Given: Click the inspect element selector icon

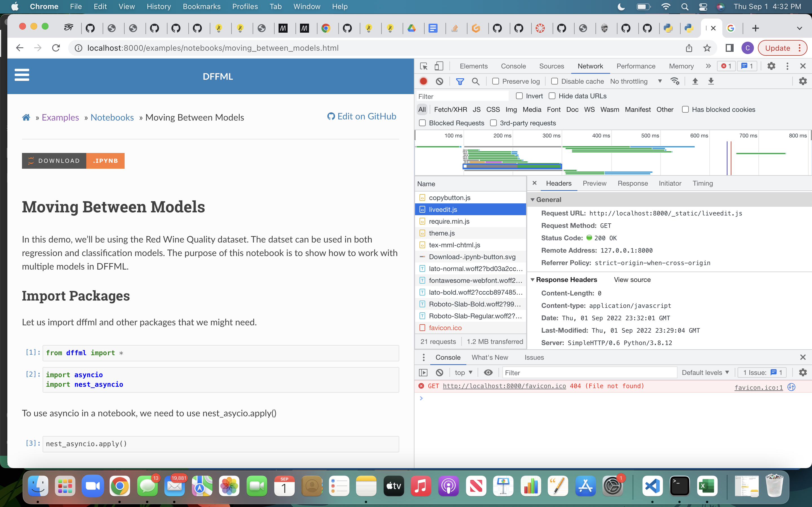Looking at the screenshot, I should tap(423, 66).
